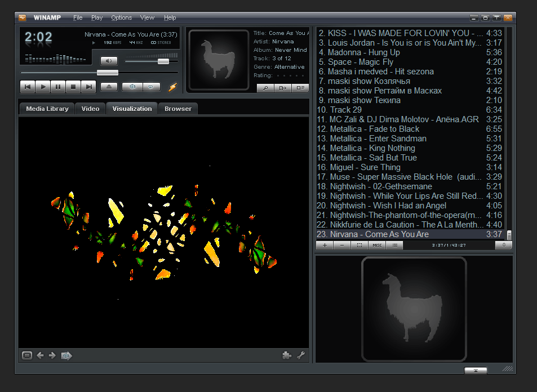
Task: Click the orange Winamp lightning bolt icon
Action: (172, 87)
